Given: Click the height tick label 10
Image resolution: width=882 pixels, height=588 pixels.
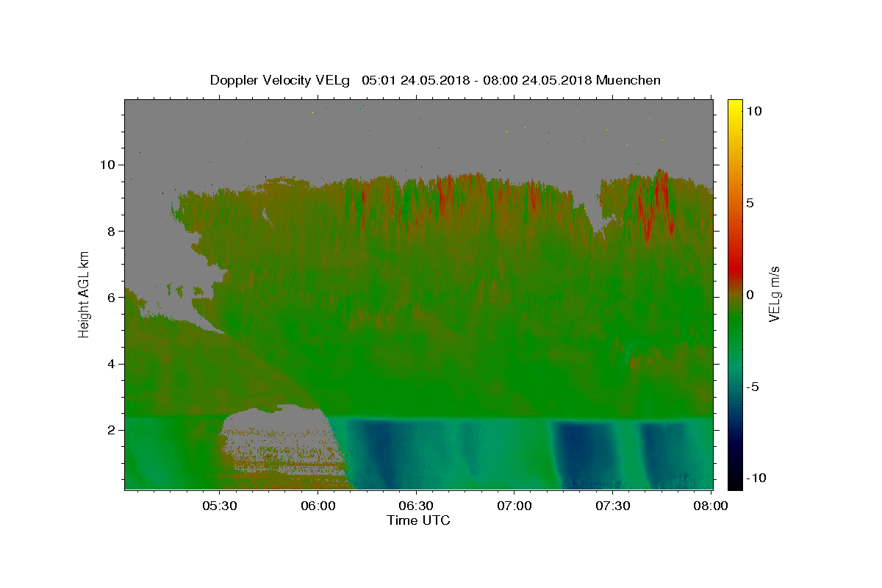Looking at the screenshot, I should click(x=108, y=165).
